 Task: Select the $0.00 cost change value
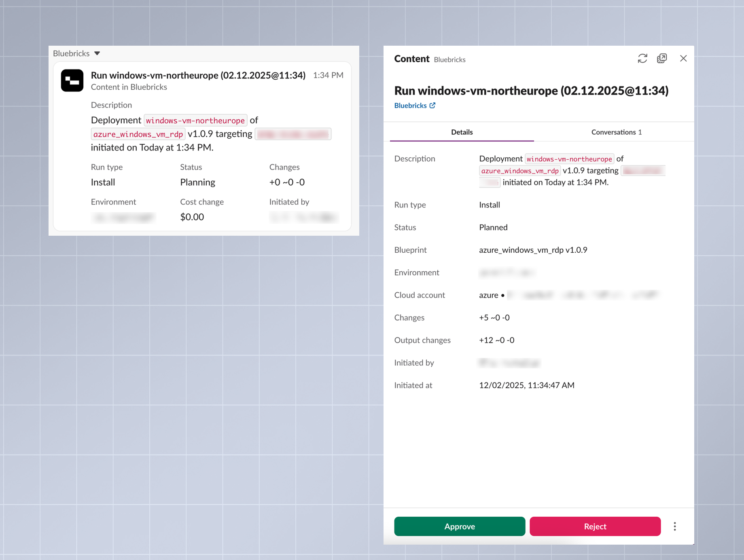coord(192,217)
